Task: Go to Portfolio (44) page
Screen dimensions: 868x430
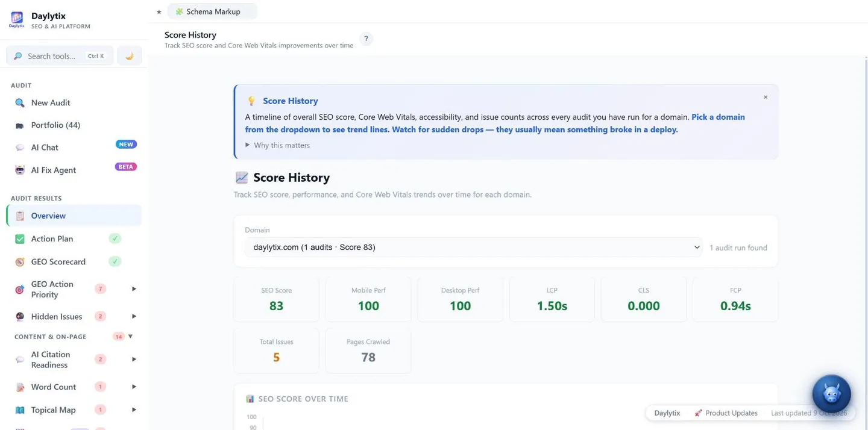Action: point(74,125)
